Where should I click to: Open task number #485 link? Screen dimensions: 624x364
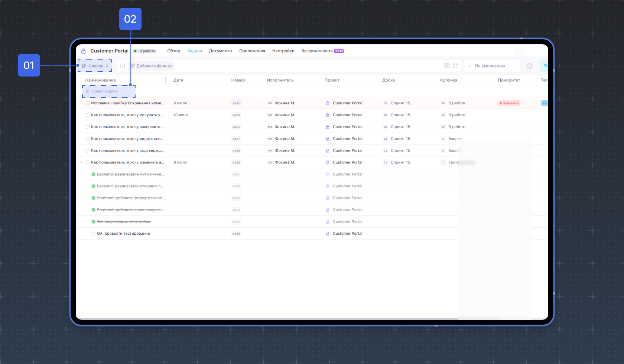(x=236, y=163)
